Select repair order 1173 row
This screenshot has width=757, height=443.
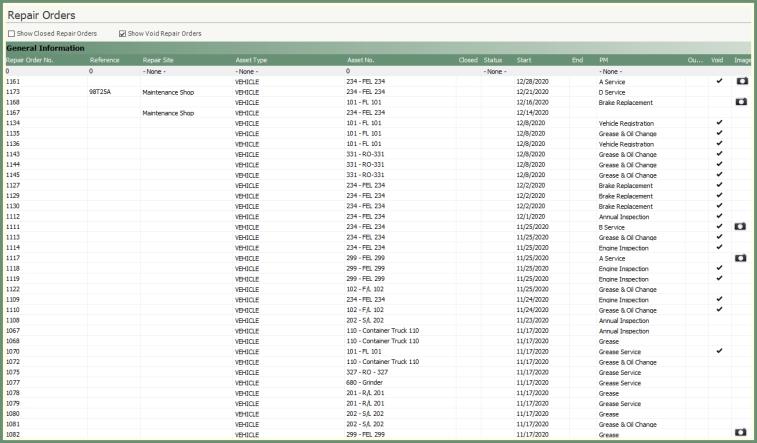pyautogui.click(x=300, y=92)
